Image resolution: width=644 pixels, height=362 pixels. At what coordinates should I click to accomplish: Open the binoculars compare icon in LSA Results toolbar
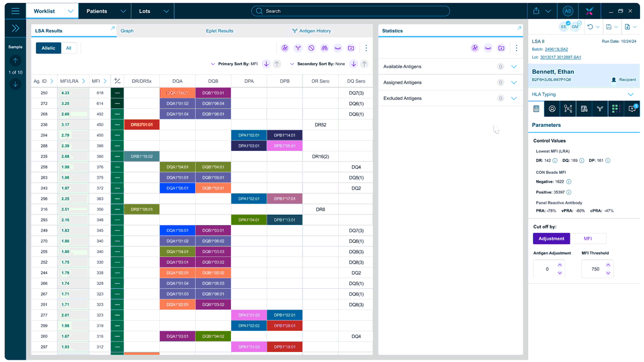[325, 48]
